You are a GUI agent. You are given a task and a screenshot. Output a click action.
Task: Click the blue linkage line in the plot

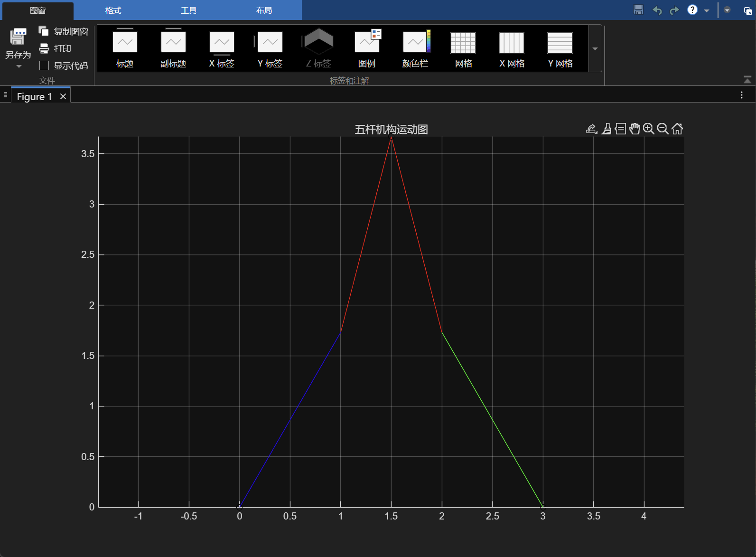point(290,420)
